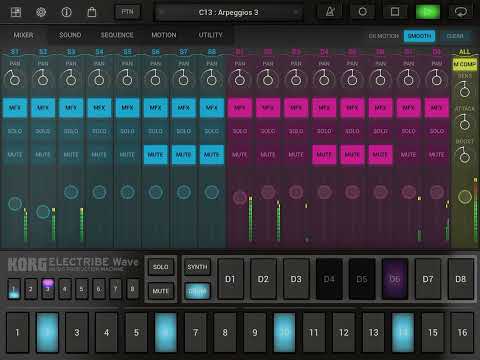
Task: Toggle the metronome icon
Action: (330, 12)
